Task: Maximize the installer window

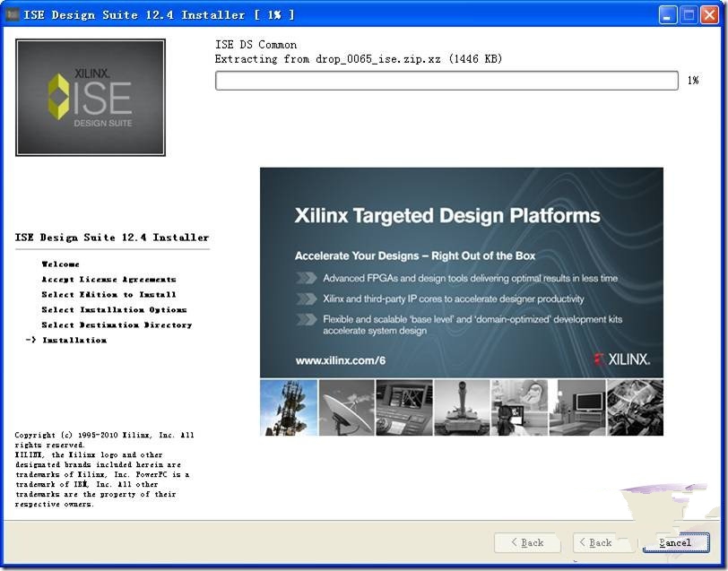Action: (689, 15)
